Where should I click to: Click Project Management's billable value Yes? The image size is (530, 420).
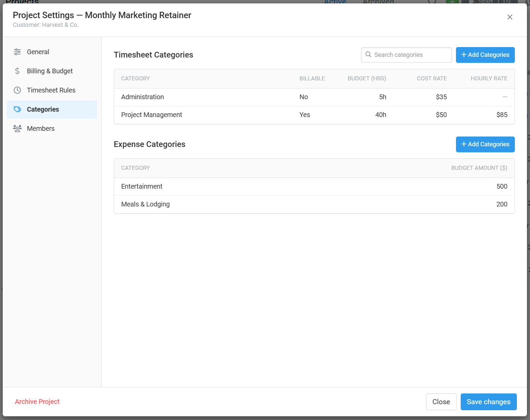click(x=305, y=115)
